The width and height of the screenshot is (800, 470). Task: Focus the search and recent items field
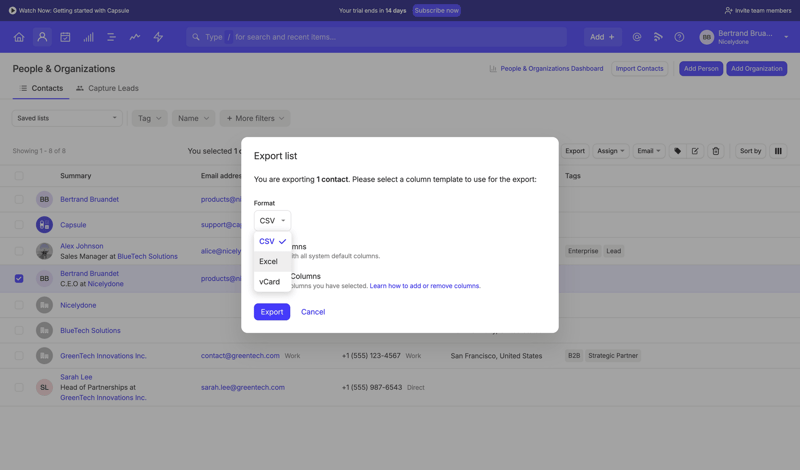tap(377, 37)
